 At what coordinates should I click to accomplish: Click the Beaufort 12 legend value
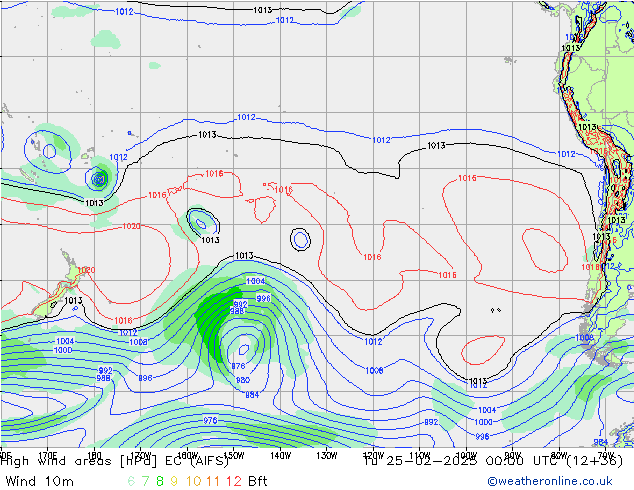pos(234,481)
